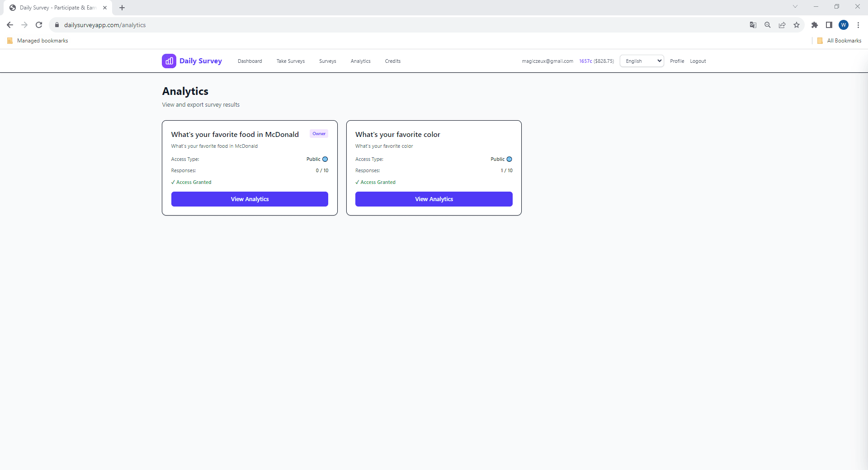View Analytics for the McDonald survey
Viewport: 868px width, 470px height.
250,199
